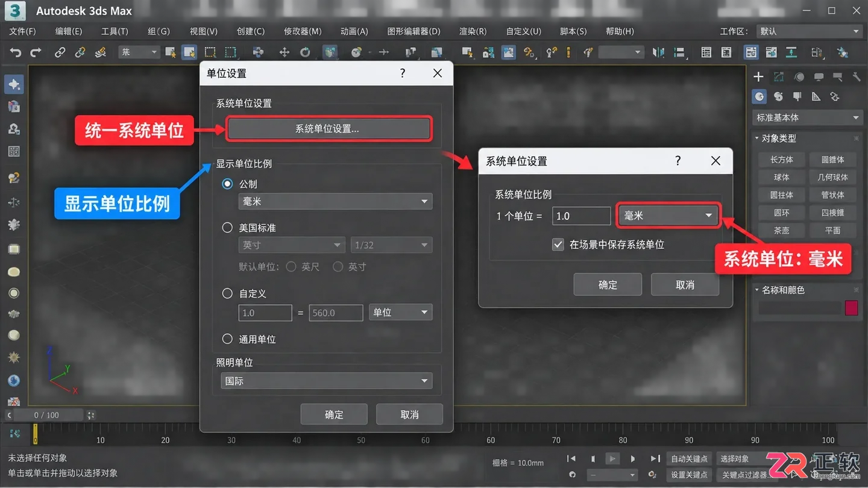This screenshot has width=868, height=488.
Task: Open the Modify panel icon
Action: 779,77
